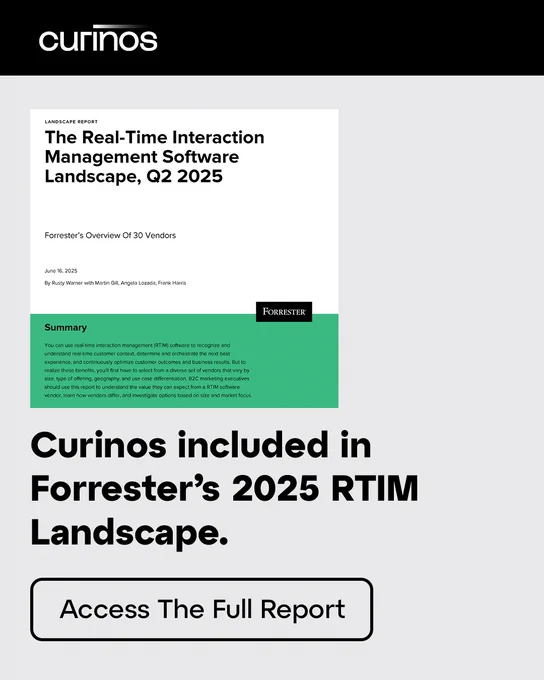This screenshot has width=544, height=680.
Task: Click the Access The Full Report button
Action: (202, 609)
